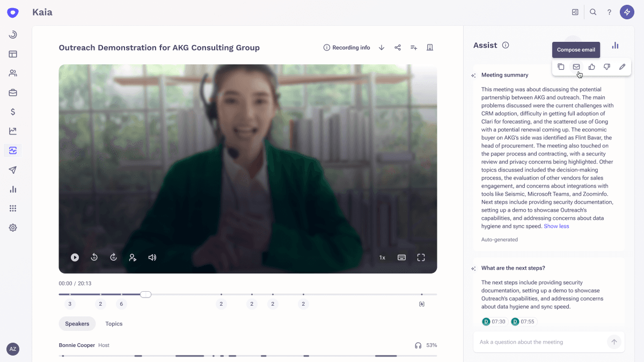Viewport: 644px width, 362px height.
Task: Edit the summary with the pencil icon
Action: click(x=622, y=67)
